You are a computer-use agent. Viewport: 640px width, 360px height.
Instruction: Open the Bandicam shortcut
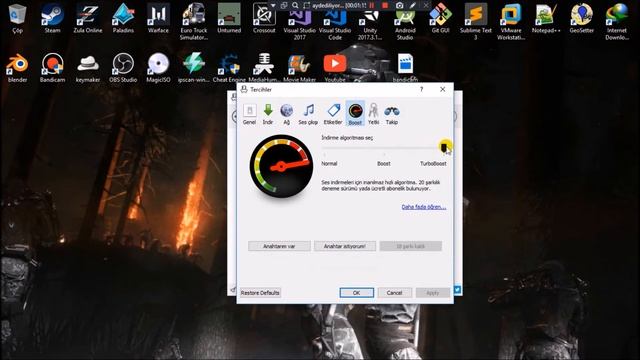point(52,68)
